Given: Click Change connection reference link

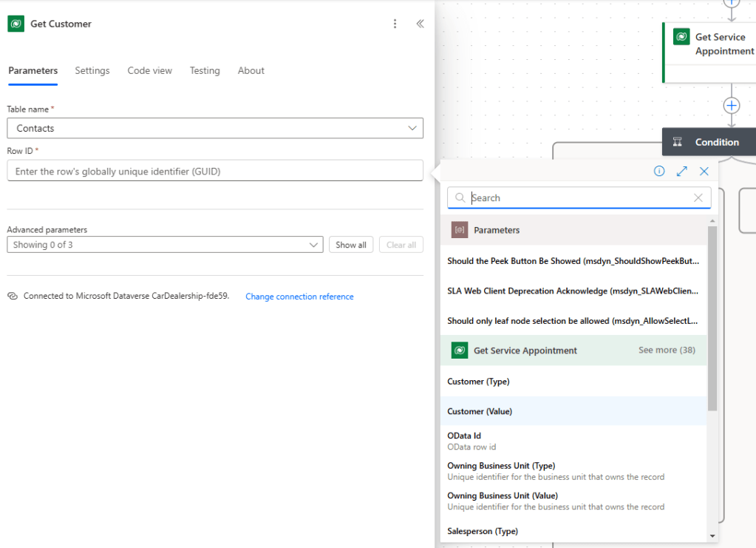Looking at the screenshot, I should [299, 297].
